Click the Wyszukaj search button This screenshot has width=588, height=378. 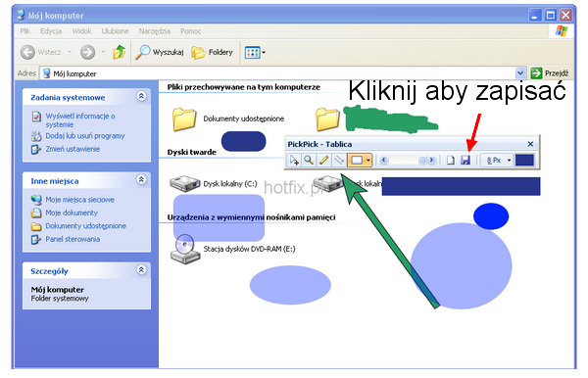(x=160, y=52)
